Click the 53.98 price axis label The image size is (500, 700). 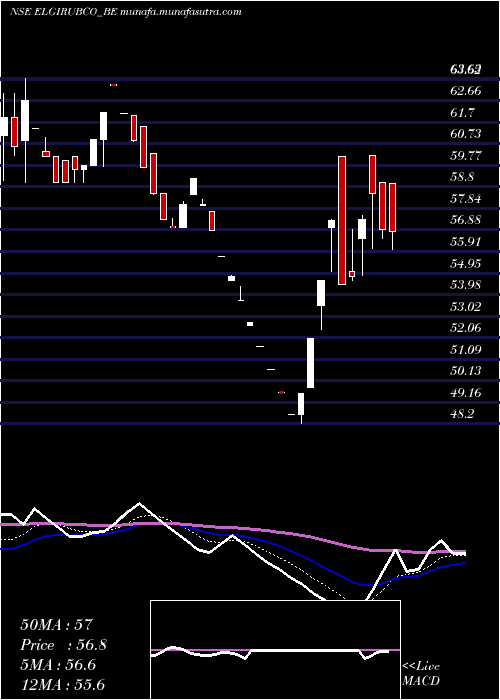pyautogui.click(x=467, y=285)
